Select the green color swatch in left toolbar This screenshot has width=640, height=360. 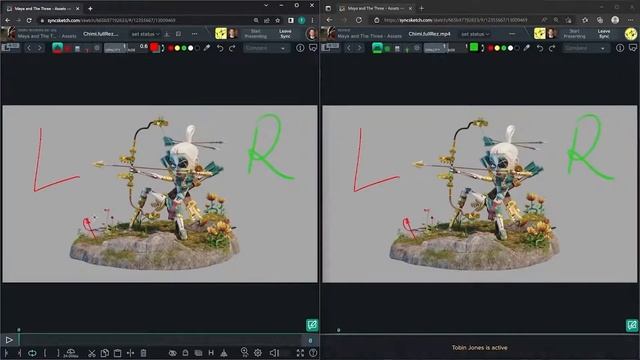pos(184,48)
